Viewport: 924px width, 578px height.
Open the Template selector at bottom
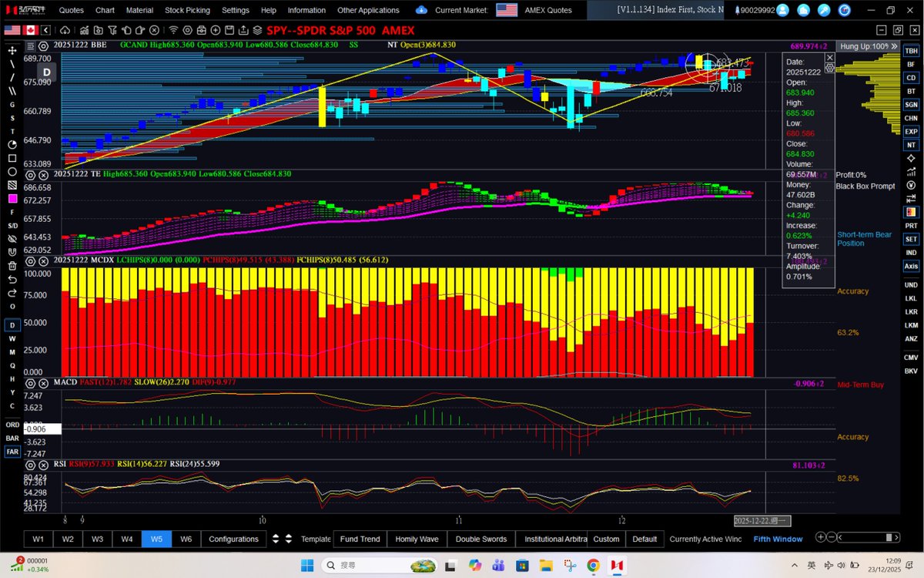coord(316,539)
